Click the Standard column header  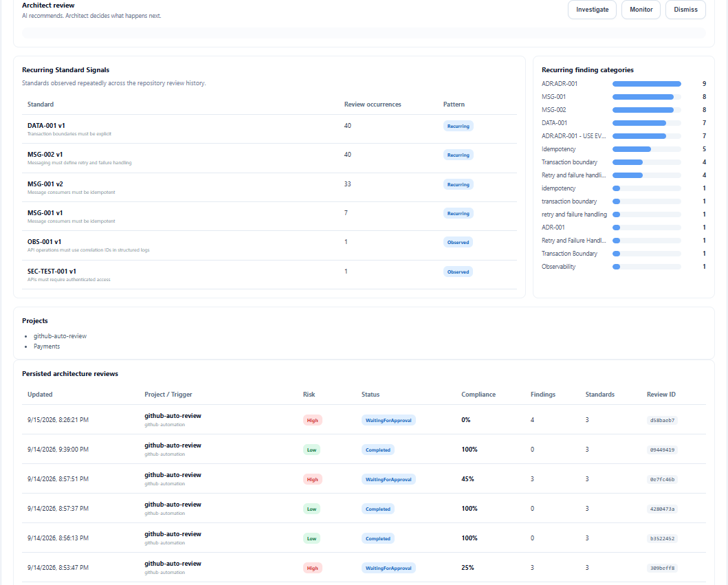point(41,104)
